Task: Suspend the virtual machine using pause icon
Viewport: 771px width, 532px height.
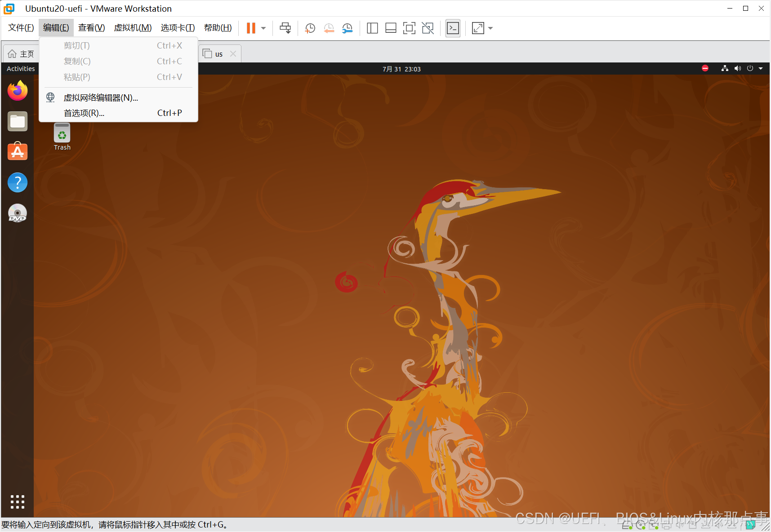Action: click(x=250, y=28)
